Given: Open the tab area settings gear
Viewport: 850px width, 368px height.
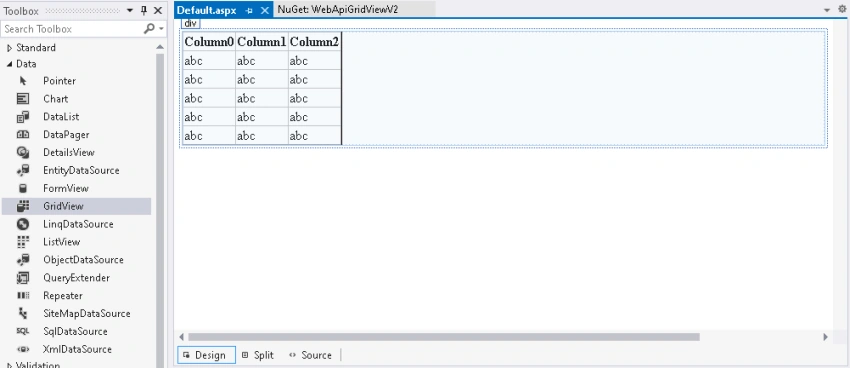Looking at the screenshot, I should click(x=842, y=9).
